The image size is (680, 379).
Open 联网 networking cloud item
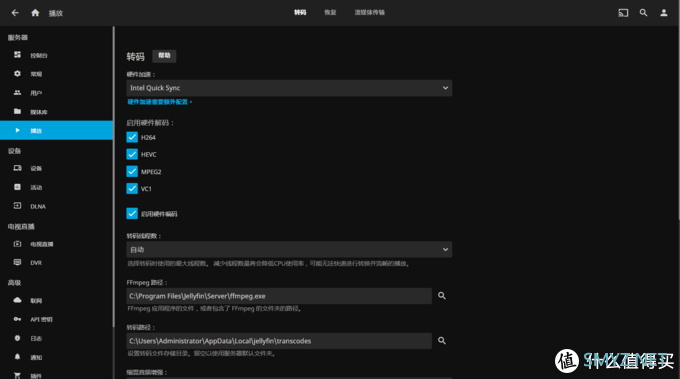coord(56,301)
